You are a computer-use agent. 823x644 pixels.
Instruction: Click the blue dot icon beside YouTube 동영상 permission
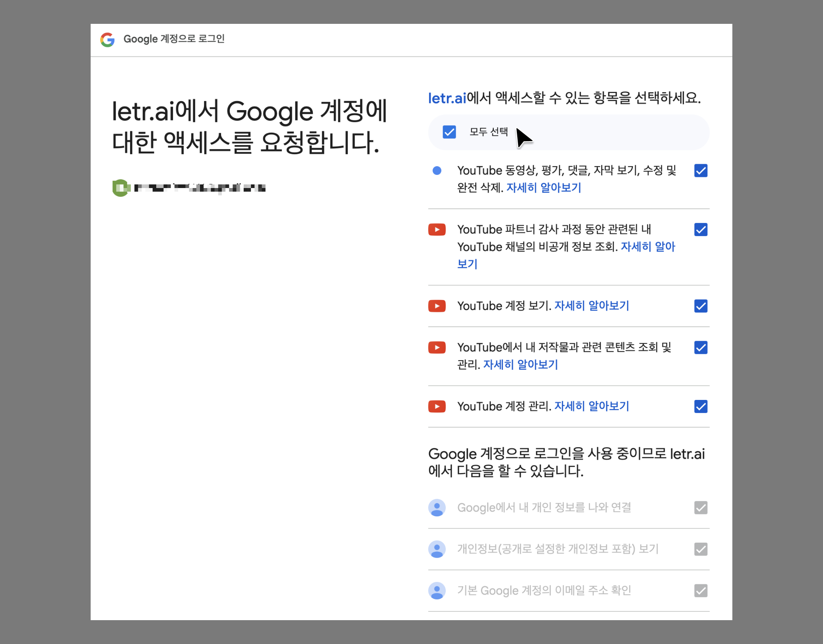(437, 171)
